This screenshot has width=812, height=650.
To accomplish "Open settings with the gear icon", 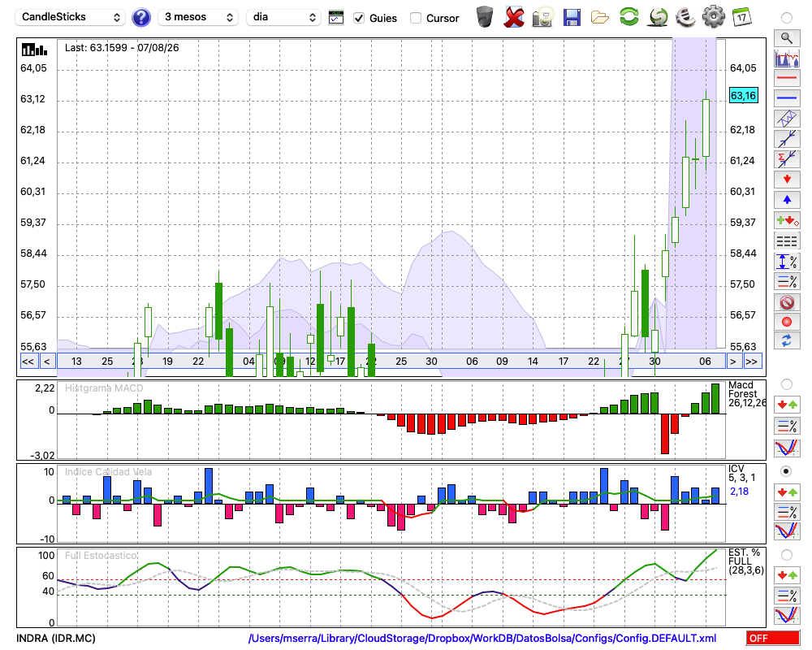I will [714, 16].
